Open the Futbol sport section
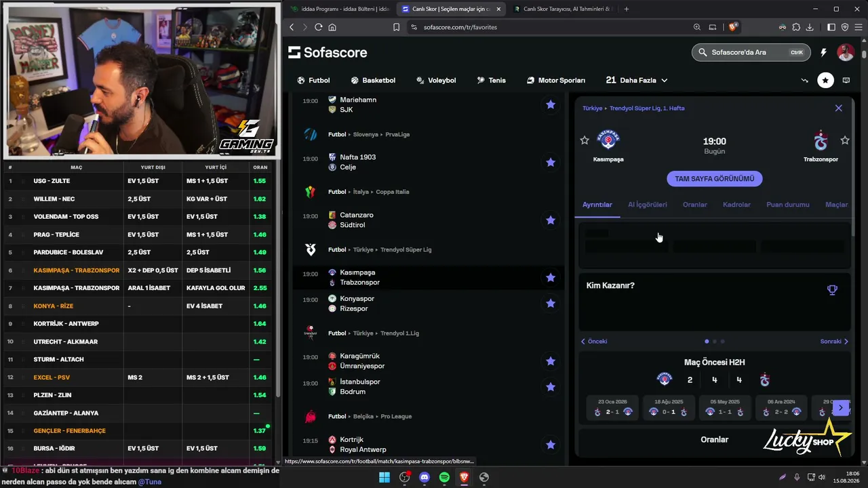The height and width of the screenshot is (488, 868). pyautogui.click(x=313, y=80)
